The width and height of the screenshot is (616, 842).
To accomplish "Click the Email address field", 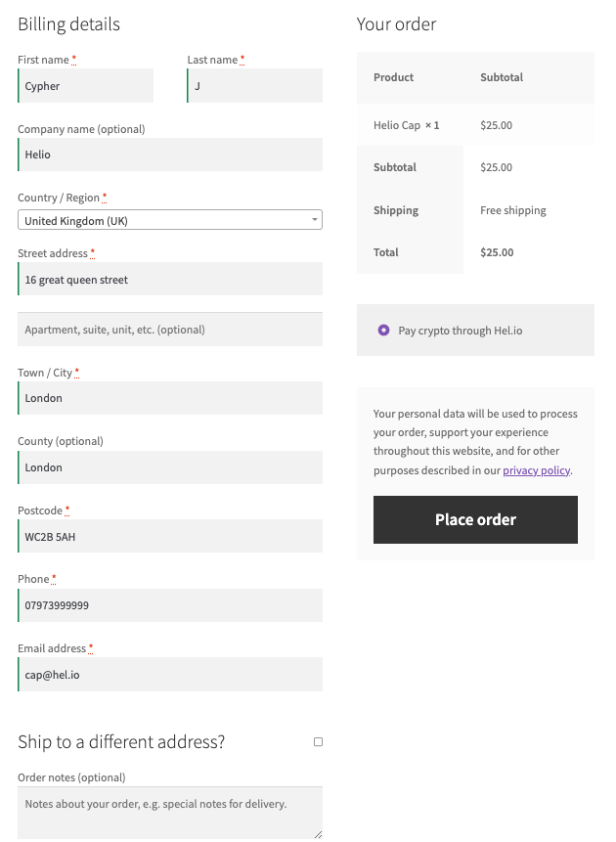I will tap(170, 675).
